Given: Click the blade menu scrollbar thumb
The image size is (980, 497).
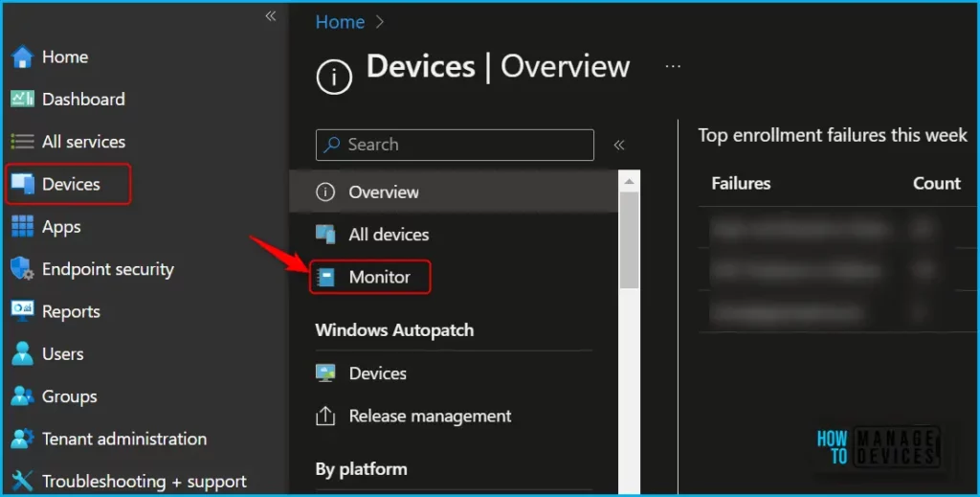Looking at the screenshot, I should (x=630, y=240).
